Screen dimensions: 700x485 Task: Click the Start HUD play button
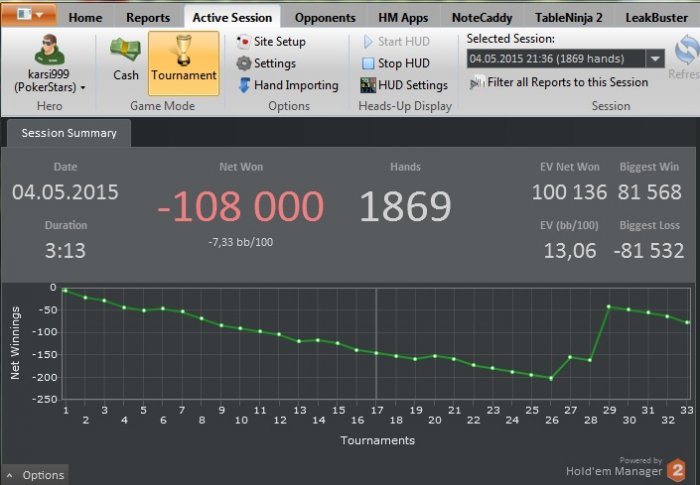pos(396,42)
